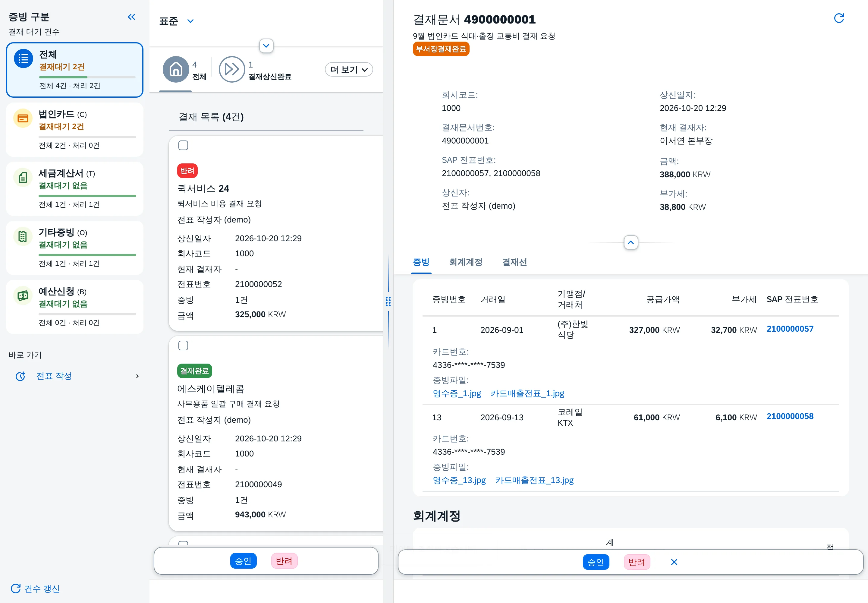Select the 결재상신완료 forward icon
The image size is (868, 603).
[x=231, y=70]
